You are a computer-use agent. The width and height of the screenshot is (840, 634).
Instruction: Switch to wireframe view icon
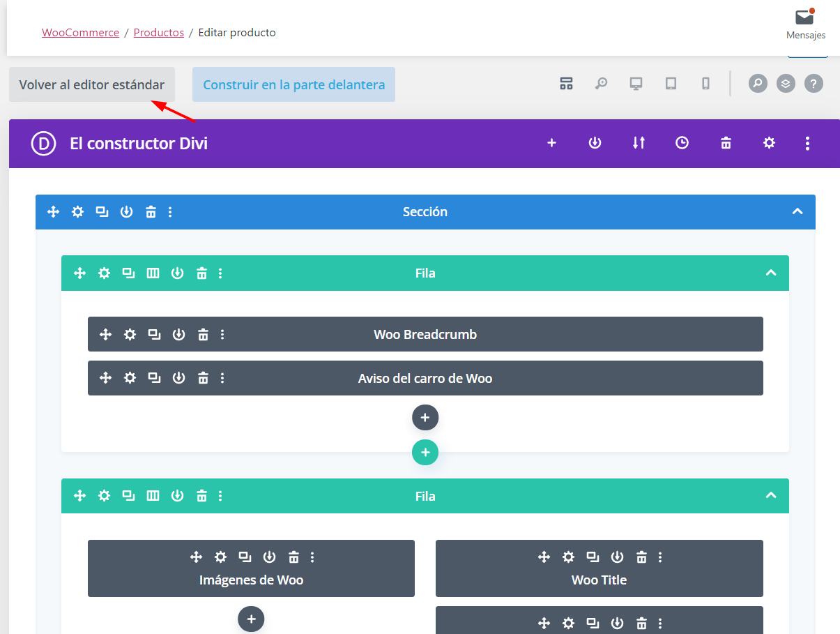pos(566,84)
